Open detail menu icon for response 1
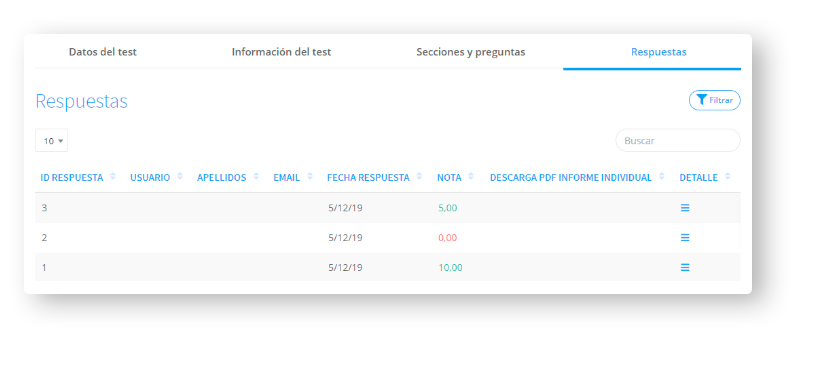 click(685, 267)
